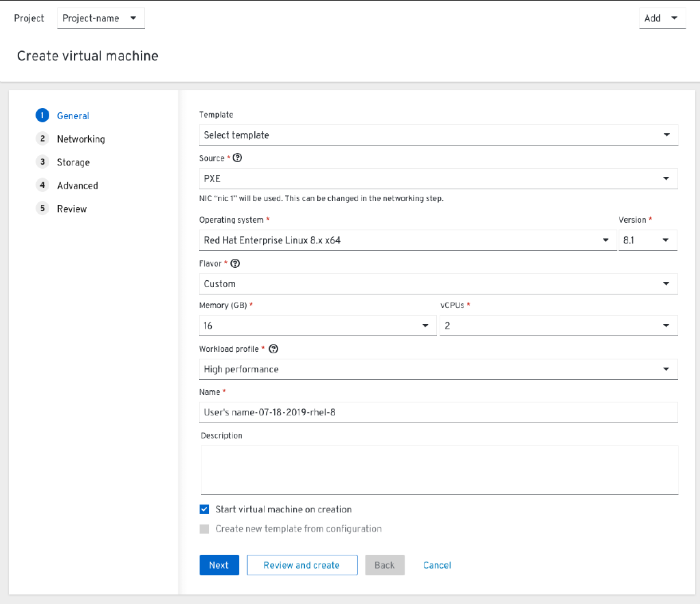Click the Next button
This screenshot has height=604, width=700.
pos(219,564)
